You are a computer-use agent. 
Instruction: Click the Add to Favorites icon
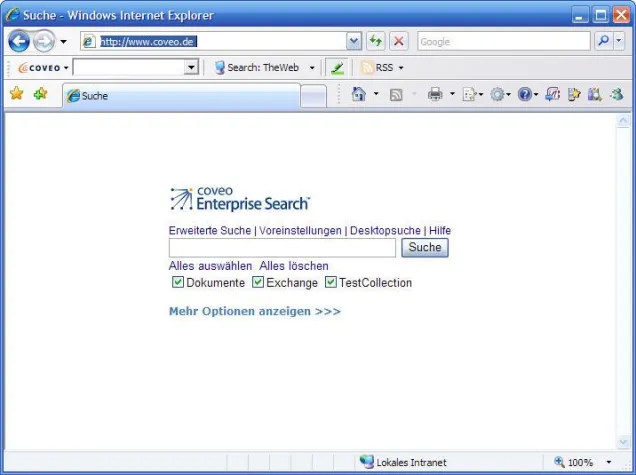[x=40, y=94]
